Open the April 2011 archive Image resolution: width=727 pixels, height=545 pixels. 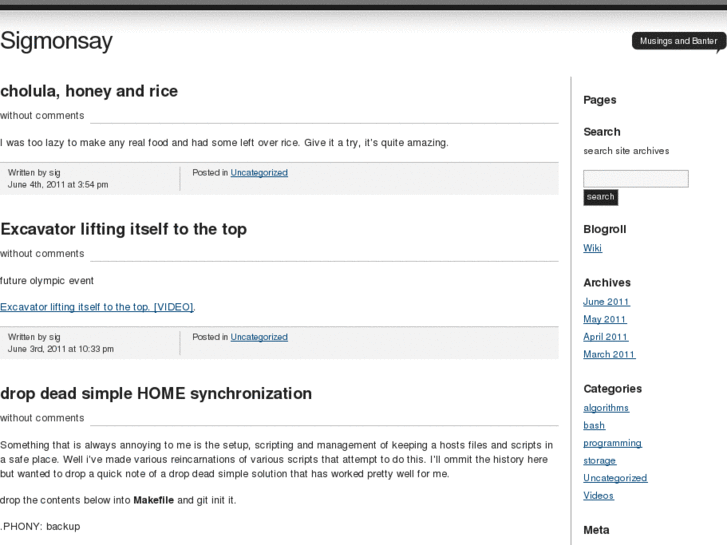[x=606, y=337]
